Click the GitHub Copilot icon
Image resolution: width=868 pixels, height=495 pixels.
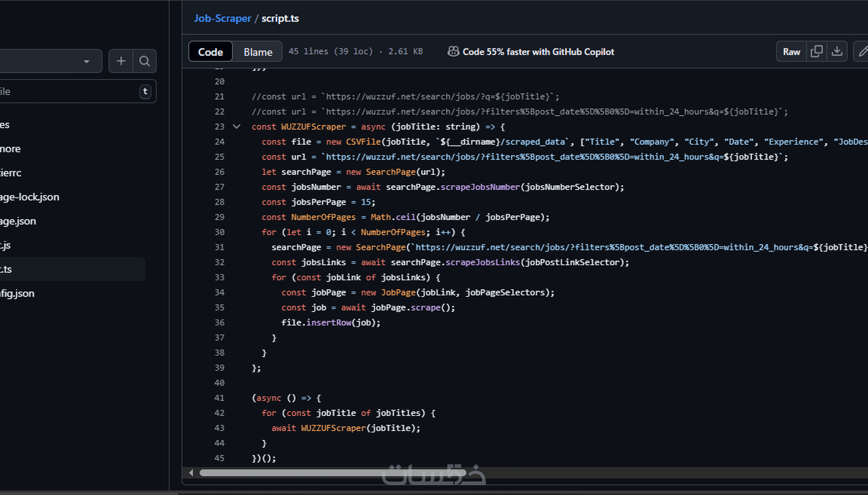[x=453, y=52]
